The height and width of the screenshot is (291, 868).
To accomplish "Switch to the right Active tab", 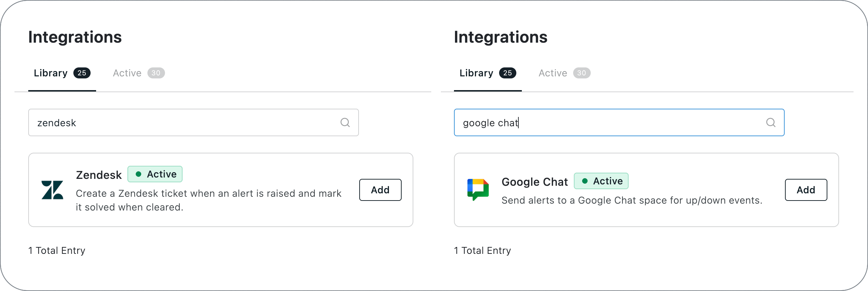I will pos(565,73).
